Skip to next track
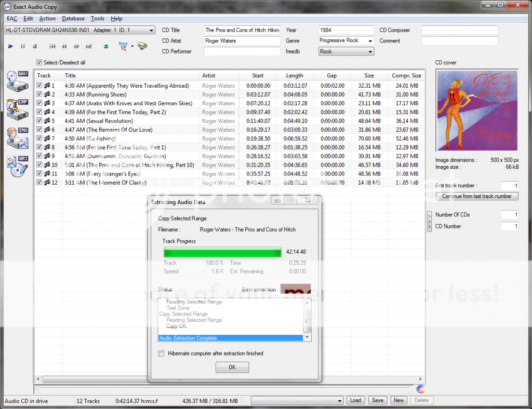The height and width of the screenshot is (409, 532). pyautogui.click(x=88, y=46)
